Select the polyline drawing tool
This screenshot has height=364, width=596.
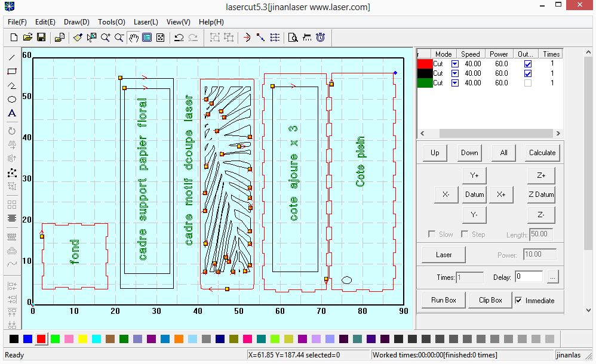pos(12,85)
